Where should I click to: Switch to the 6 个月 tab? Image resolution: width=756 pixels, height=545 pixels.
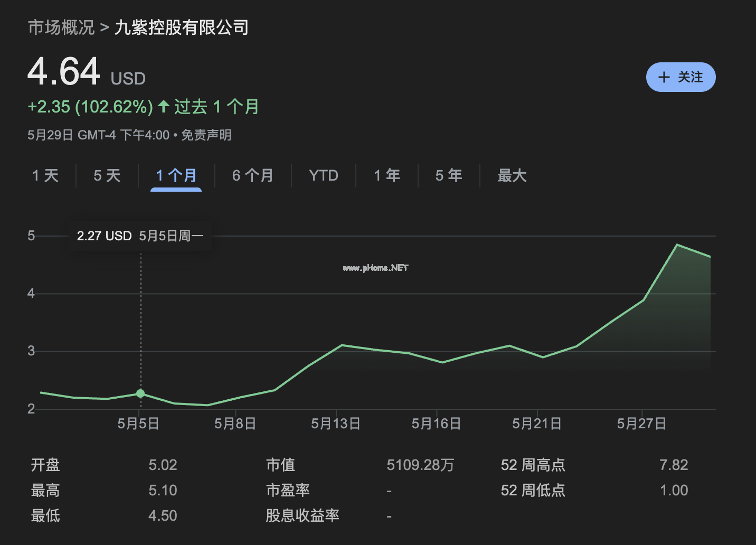253,175
